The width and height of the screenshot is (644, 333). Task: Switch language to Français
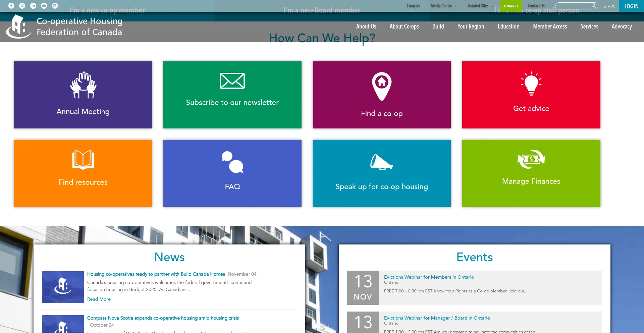[x=413, y=6]
